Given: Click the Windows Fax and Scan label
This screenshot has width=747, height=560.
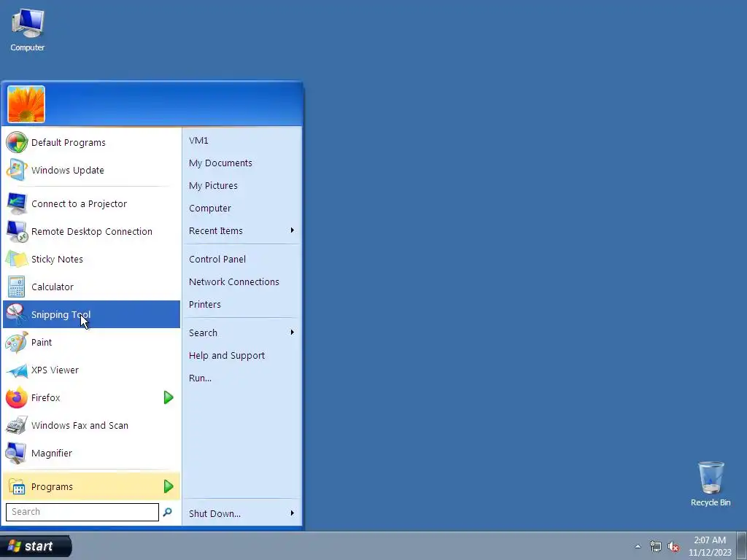Looking at the screenshot, I should (80, 425).
